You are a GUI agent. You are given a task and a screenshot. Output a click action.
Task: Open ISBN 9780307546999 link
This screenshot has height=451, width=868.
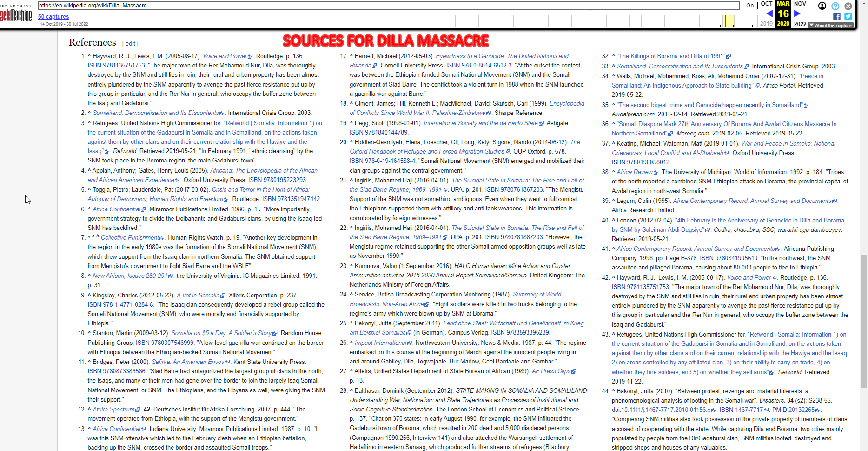pyautogui.click(x=165, y=343)
